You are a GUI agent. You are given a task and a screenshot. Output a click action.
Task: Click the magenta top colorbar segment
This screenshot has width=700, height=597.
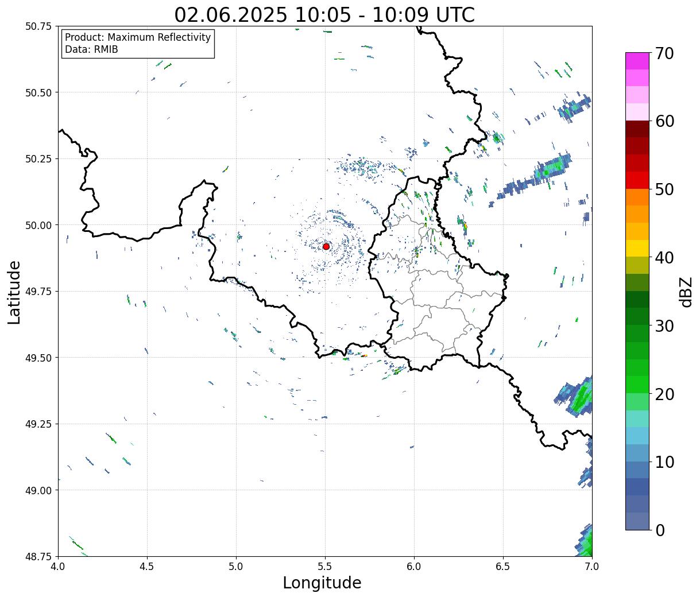click(x=637, y=61)
